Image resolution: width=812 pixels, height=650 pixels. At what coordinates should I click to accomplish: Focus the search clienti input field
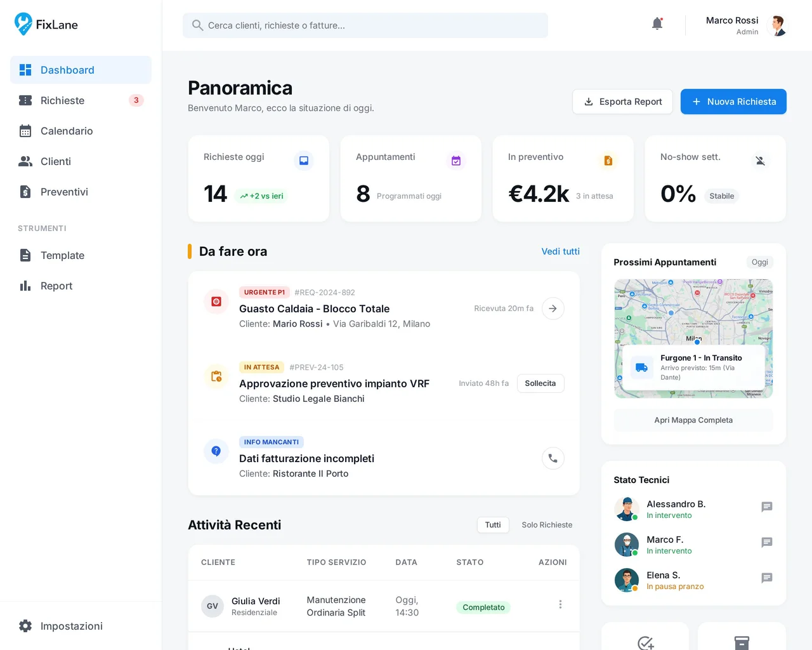click(x=365, y=25)
